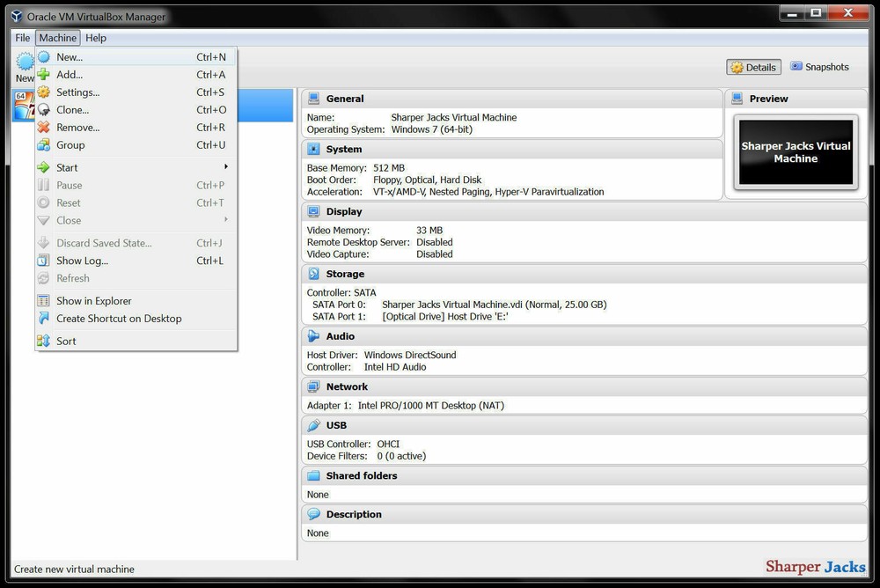Open the Help menu

pos(95,38)
